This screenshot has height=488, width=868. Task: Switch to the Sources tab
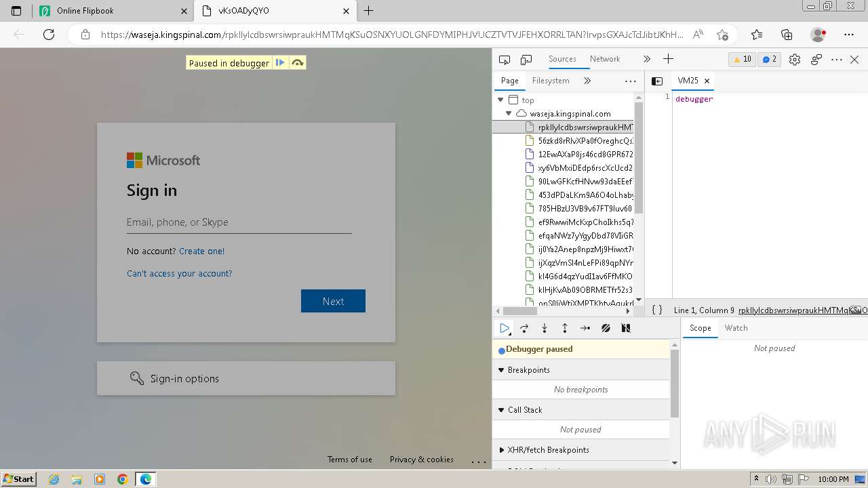pos(562,59)
